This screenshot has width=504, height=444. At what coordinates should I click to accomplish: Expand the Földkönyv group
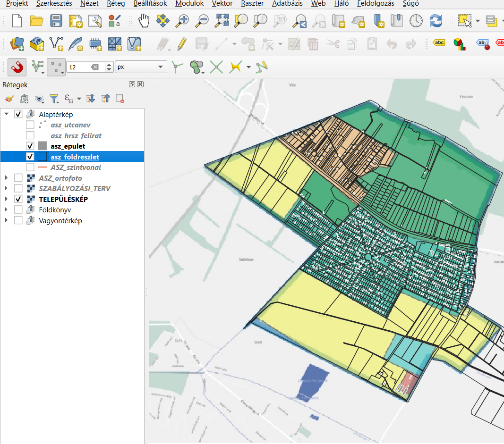[x=6, y=210]
